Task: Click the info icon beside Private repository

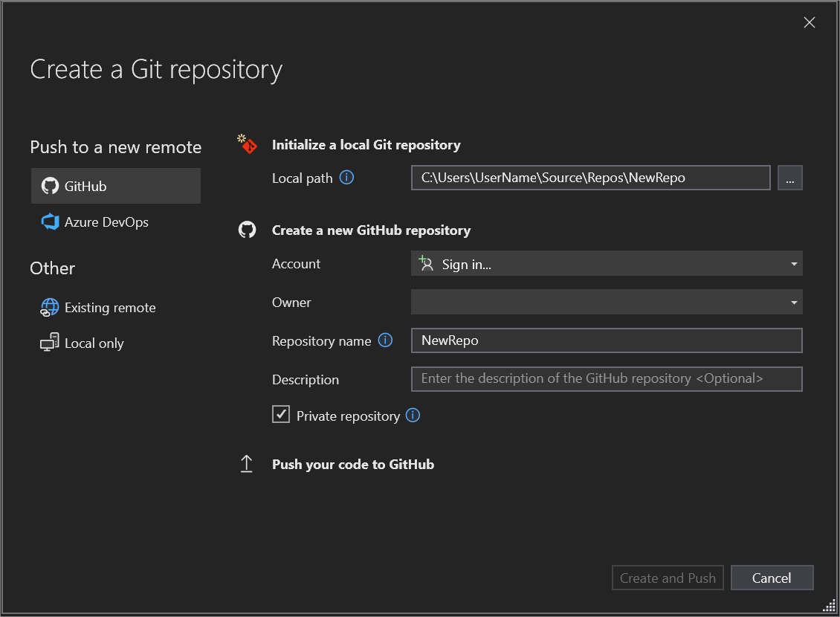Action: coord(413,416)
